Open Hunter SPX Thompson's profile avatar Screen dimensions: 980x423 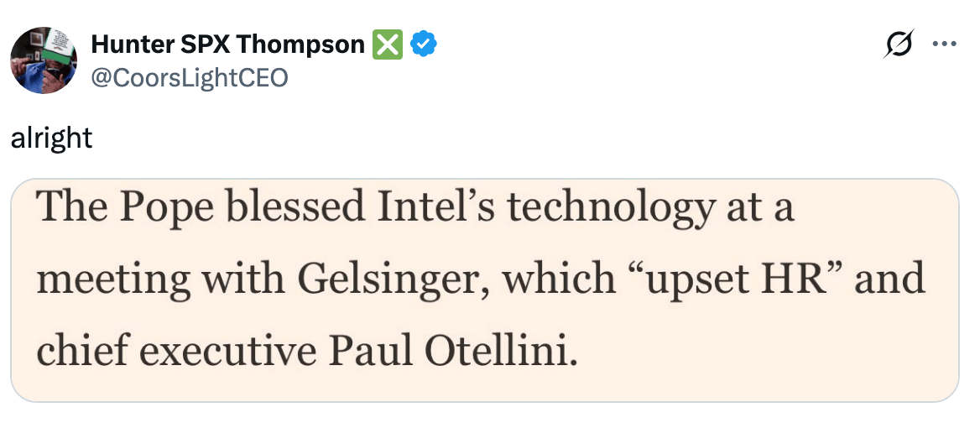44,60
